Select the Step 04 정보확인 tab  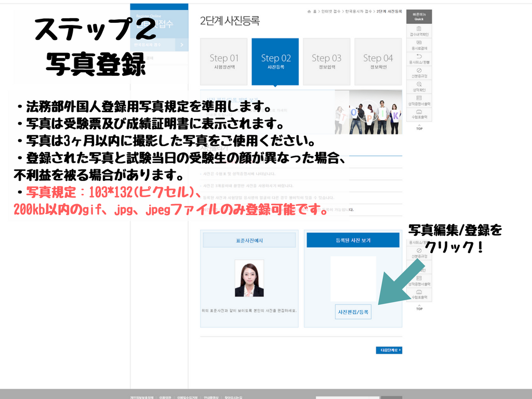[378, 61]
